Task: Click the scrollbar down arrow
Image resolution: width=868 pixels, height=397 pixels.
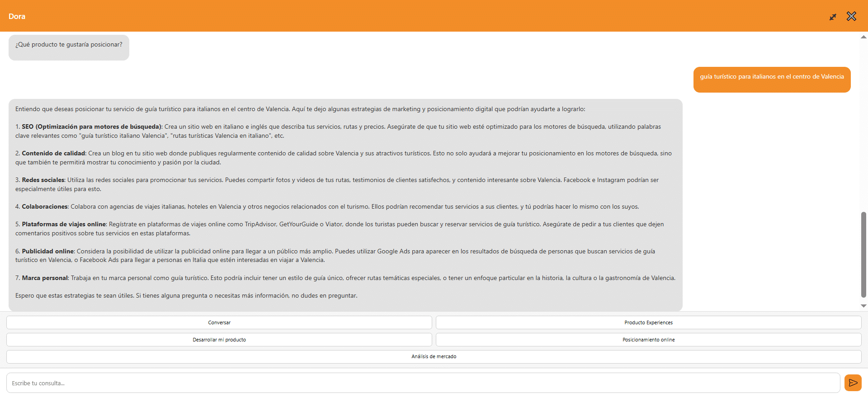Action: (x=863, y=306)
